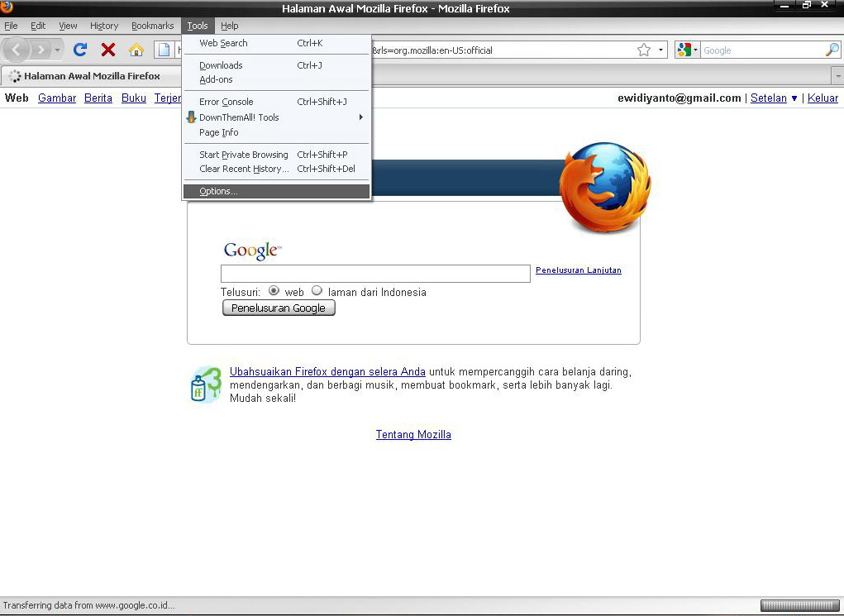The image size is (844, 616).
Task: Open the Setelan settings link
Action: (769, 98)
